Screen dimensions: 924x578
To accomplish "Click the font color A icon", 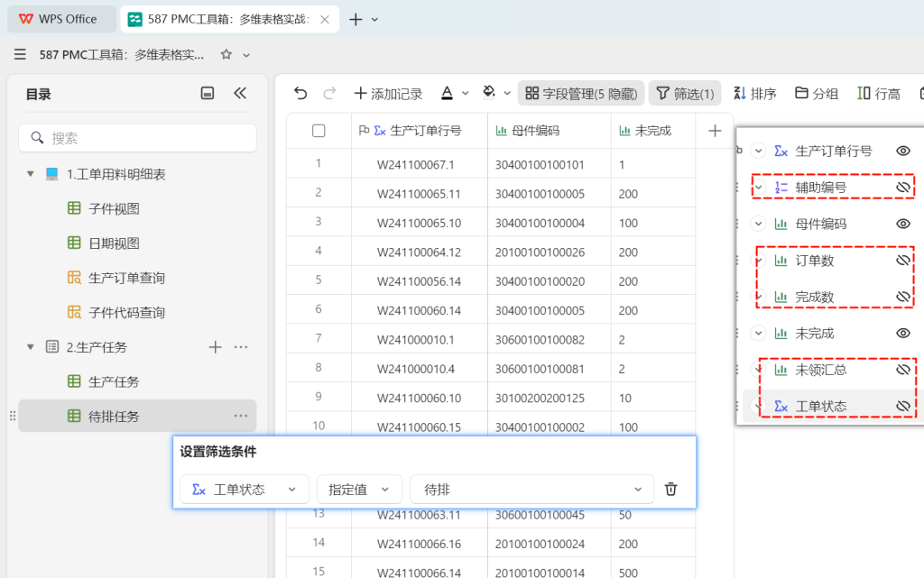I will [448, 93].
